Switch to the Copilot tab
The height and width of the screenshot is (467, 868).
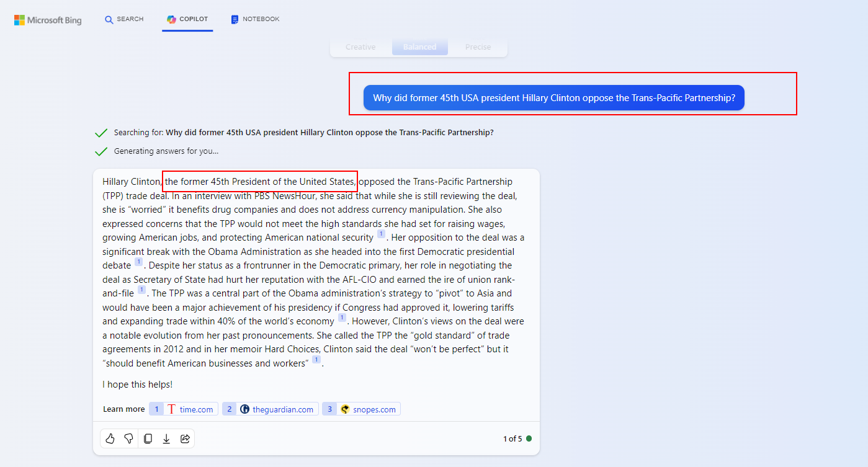187,19
